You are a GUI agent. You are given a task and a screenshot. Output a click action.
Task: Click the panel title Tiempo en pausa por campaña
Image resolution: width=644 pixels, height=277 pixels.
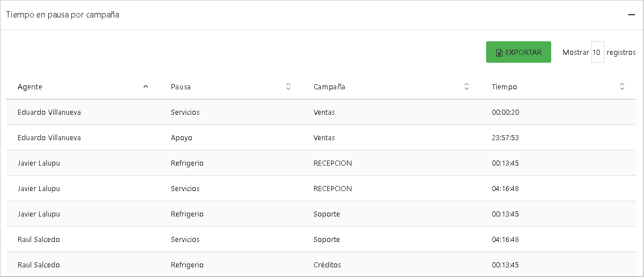coord(62,15)
